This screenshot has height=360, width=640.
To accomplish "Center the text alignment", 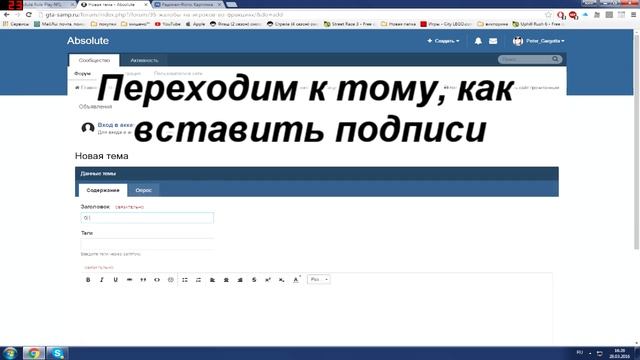I will 226,280.
